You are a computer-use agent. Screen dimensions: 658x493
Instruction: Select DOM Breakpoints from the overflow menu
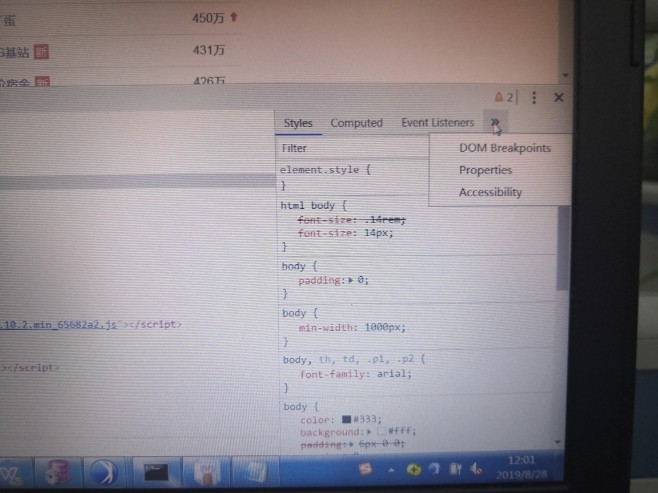[x=505, y=148]
